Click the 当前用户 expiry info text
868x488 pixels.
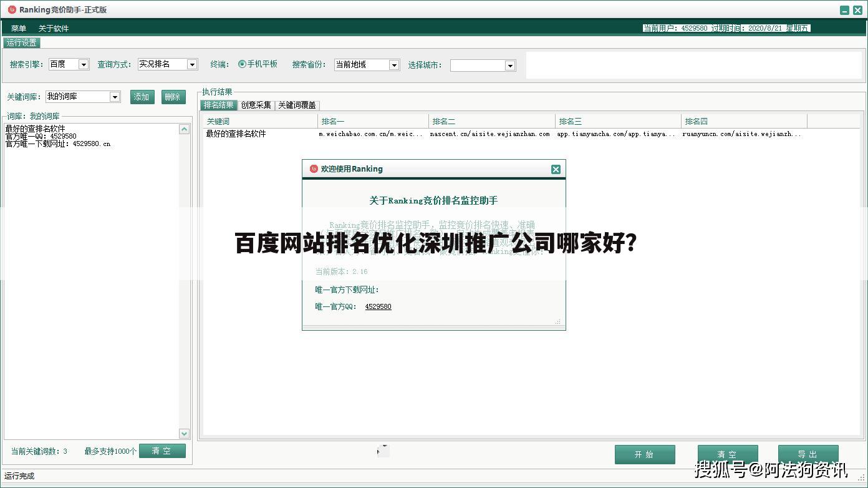726,28
